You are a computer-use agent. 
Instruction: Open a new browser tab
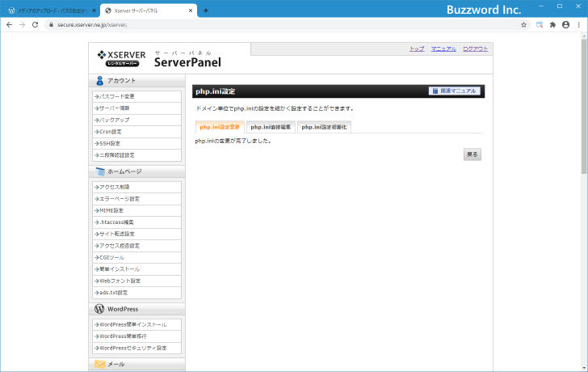205,11
